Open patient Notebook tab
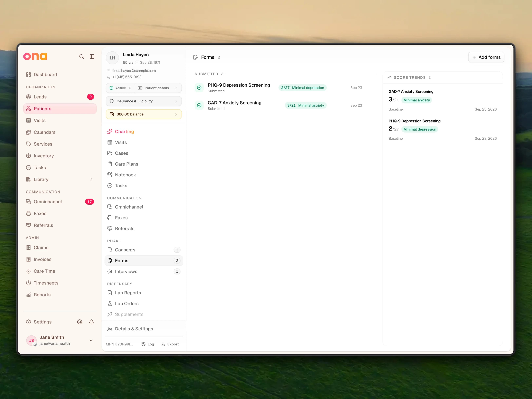The width and height of the screenshot is (532, 399). pyautogui.click(x=144, y=175)
